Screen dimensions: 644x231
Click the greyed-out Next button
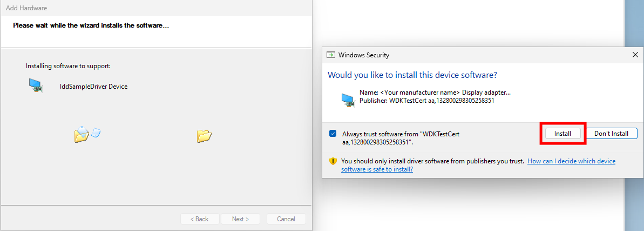(240, 219)
